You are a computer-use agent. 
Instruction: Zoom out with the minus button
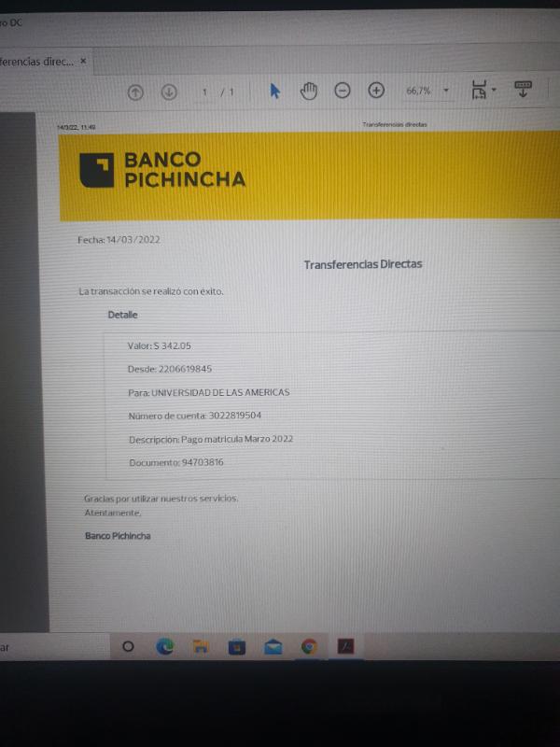coord(343,91)
